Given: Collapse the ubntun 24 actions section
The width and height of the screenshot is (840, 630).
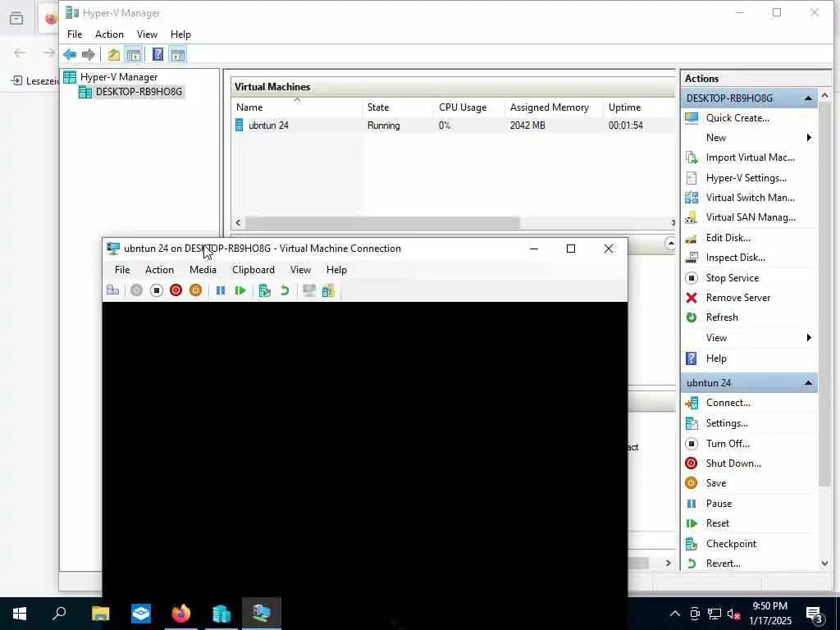Looking at the screenshot, I should point(808,383).
